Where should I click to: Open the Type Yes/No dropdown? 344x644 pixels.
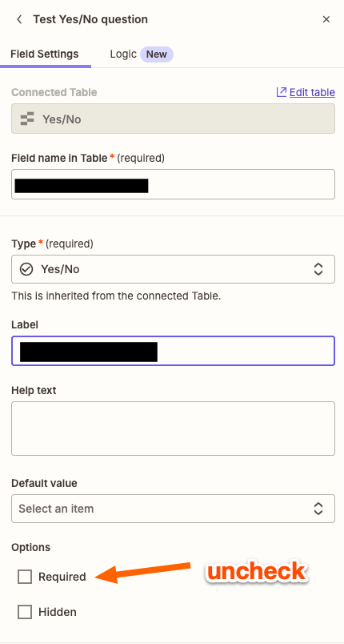tap(173, 269)
